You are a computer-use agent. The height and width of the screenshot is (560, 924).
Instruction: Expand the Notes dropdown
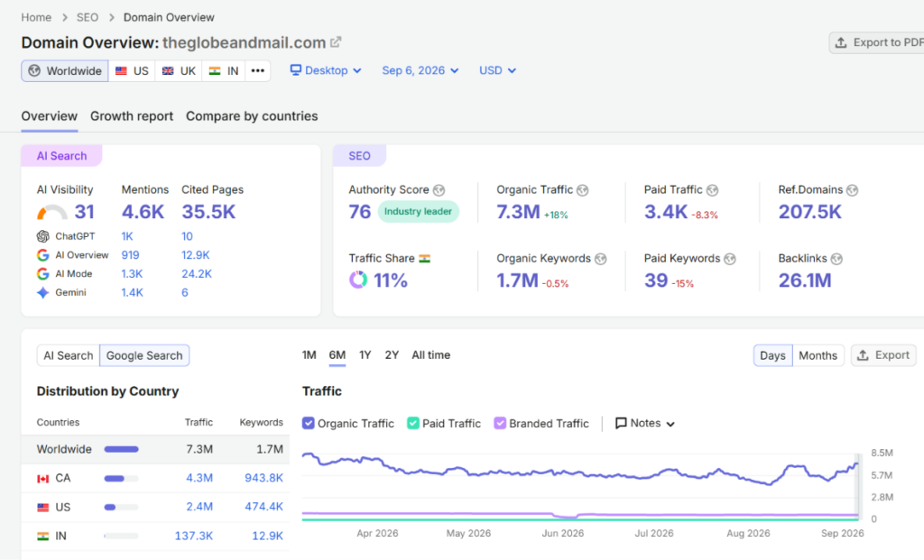click(644, 424)
